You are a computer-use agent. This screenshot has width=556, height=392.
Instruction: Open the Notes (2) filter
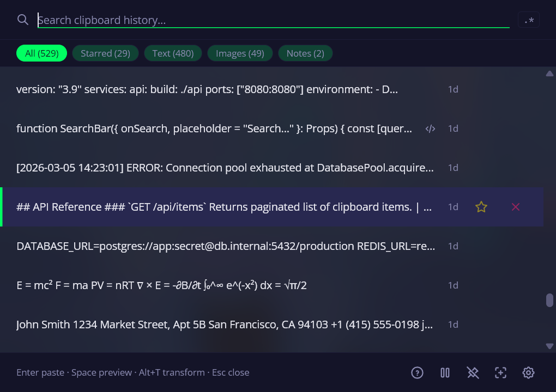click(x=305, y=53)
